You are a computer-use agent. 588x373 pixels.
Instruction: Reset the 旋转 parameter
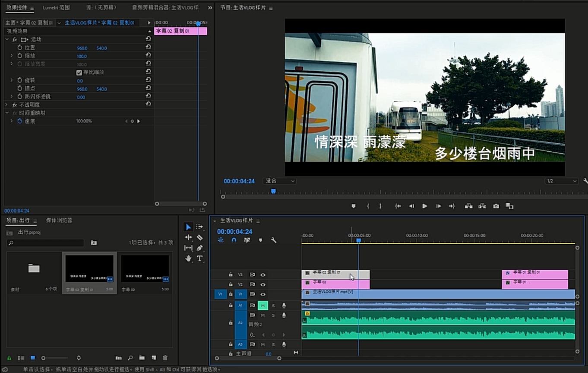148,80
